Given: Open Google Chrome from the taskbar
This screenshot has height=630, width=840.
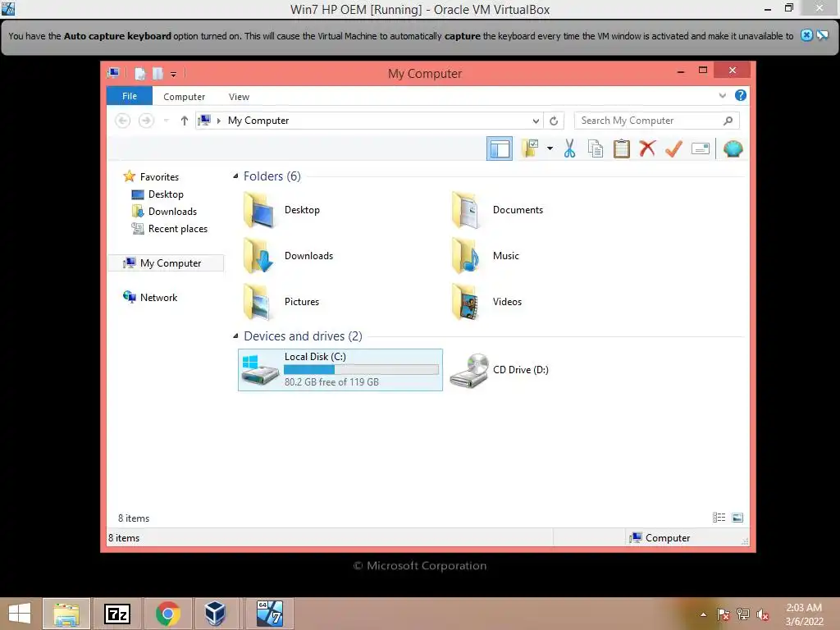Looking at the screenshot, I should click(167, 614).
